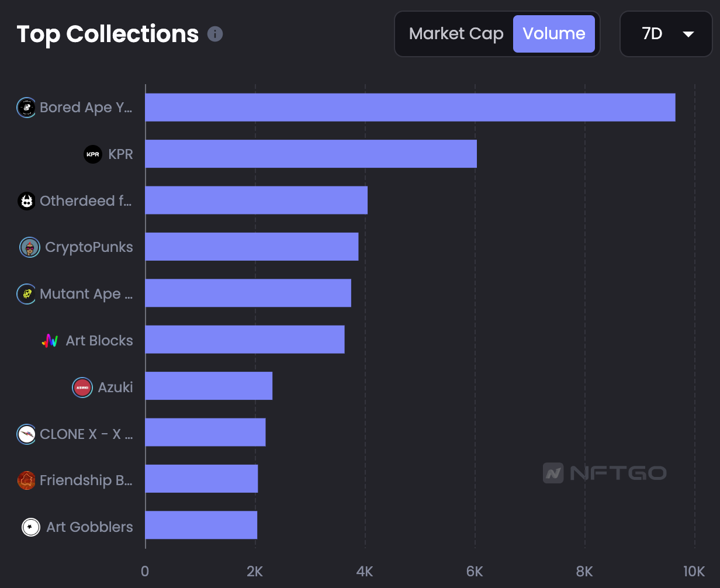720x588 pixels.
Task: Click the CLONE X collection icon
Action: (x=26, y=434)
